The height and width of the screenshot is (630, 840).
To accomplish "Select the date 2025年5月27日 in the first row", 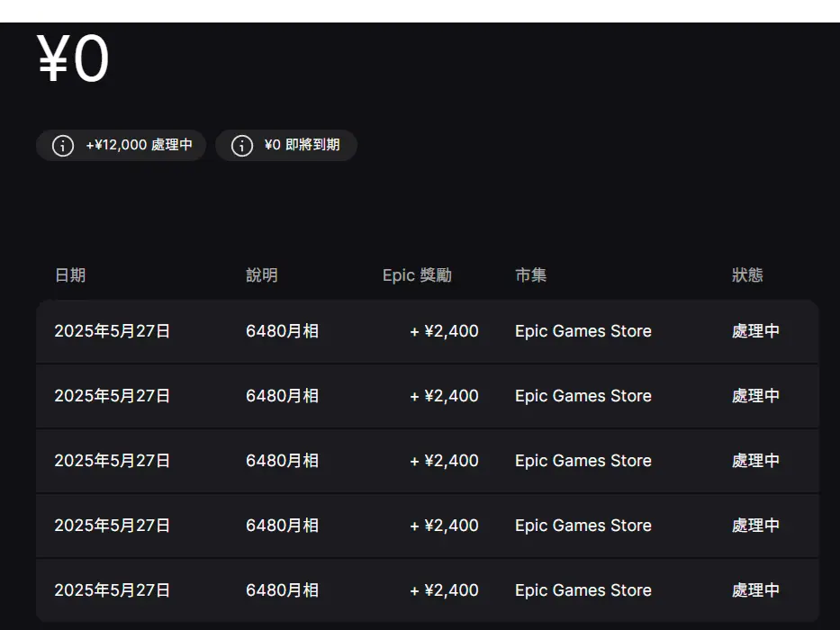I will (112, 331).
